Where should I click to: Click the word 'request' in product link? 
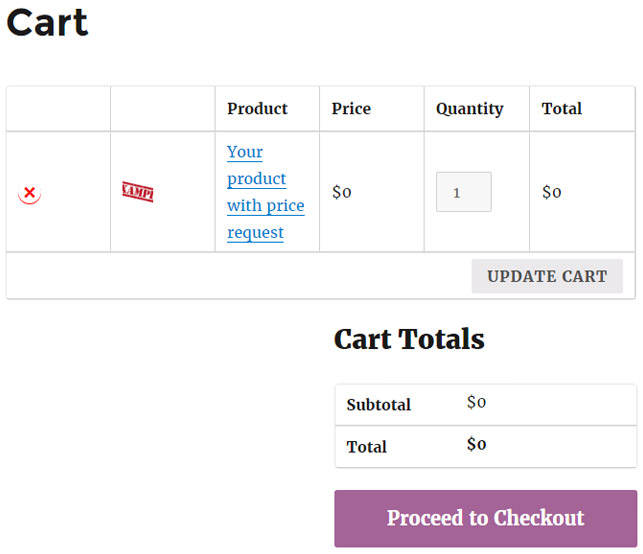click(255, 233)
